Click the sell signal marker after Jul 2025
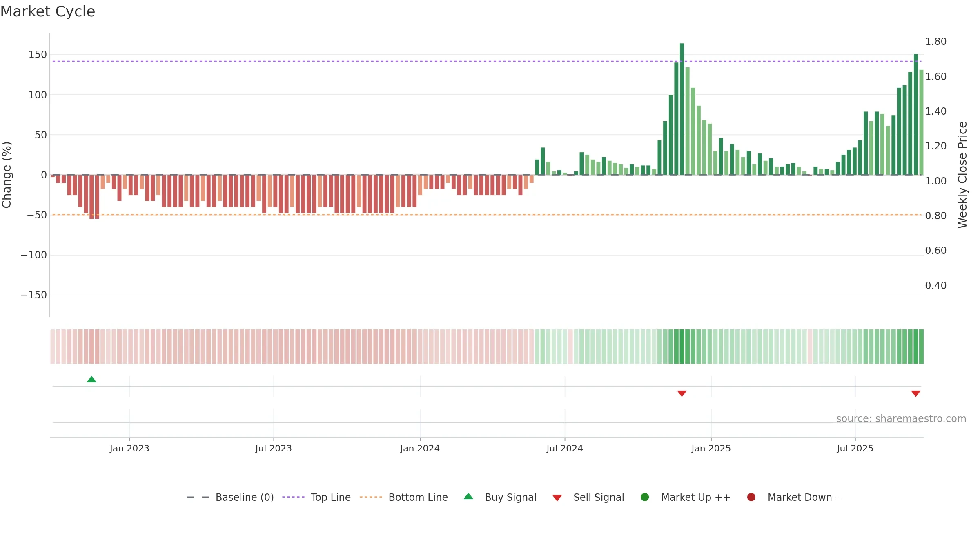980x551 pixels. [x=916, y=393]
